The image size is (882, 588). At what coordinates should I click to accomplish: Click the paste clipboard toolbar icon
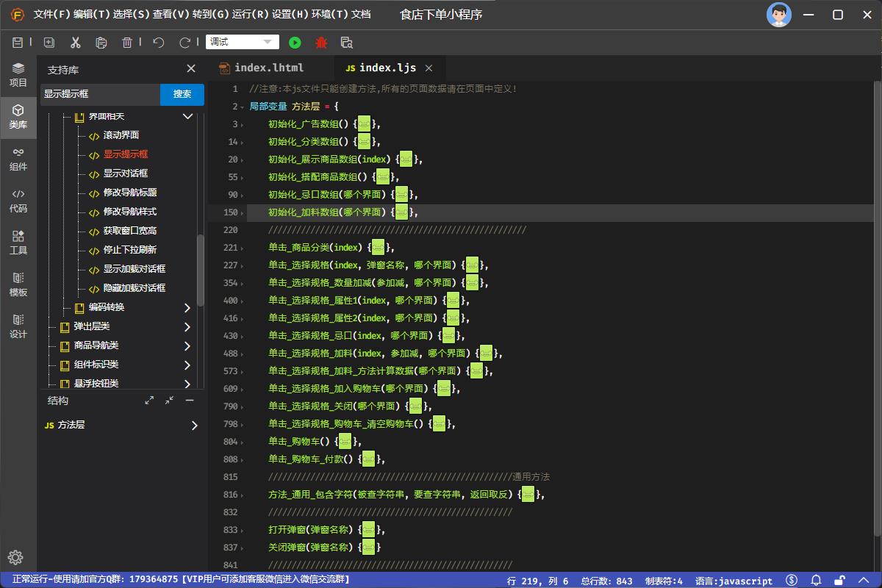pos(101,43)
